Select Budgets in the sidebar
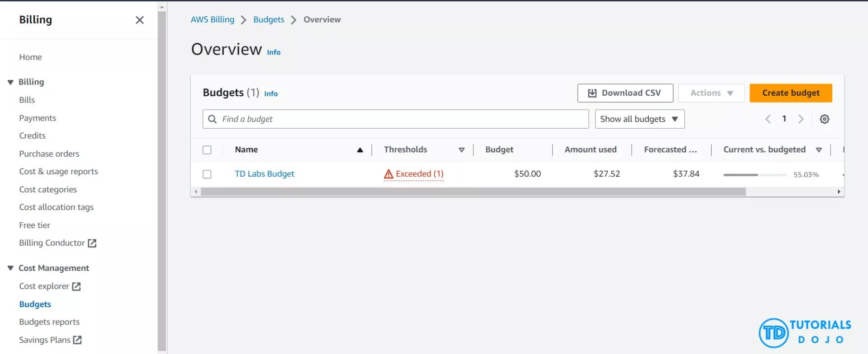Viewport: 868px width, 354px height. click(x=35, y=305)
